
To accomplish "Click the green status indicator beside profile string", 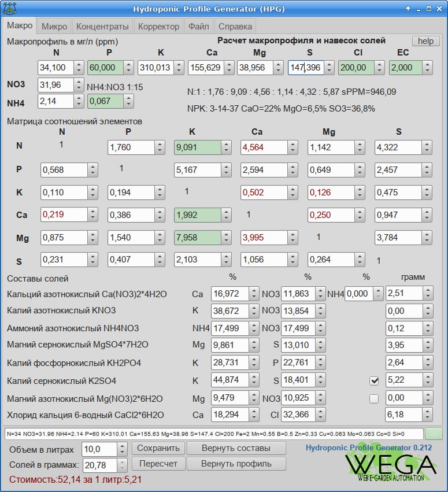I will (434, 434).
